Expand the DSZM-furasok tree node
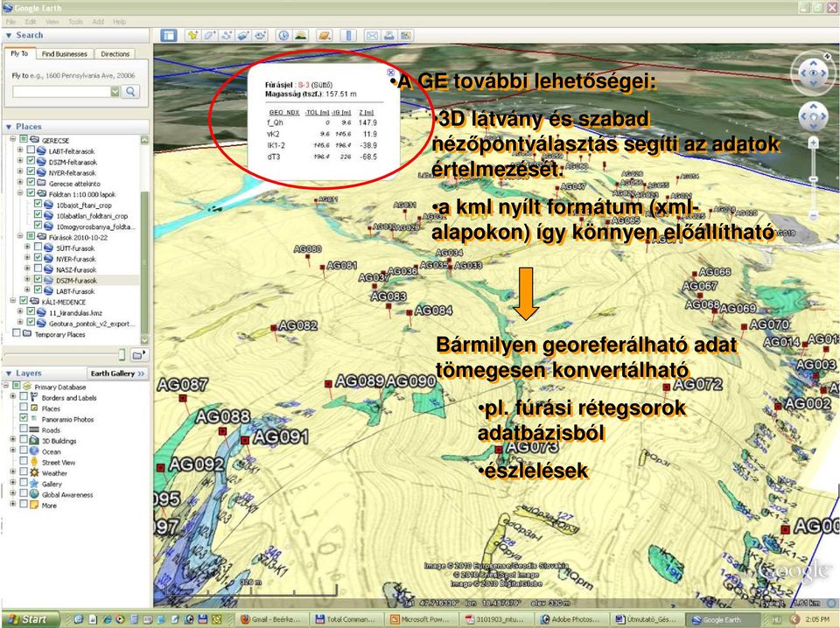 (27, 280)
